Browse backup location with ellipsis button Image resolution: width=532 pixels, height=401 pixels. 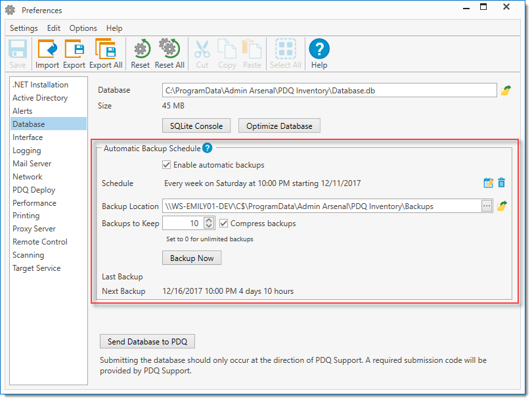pos(487,206)
